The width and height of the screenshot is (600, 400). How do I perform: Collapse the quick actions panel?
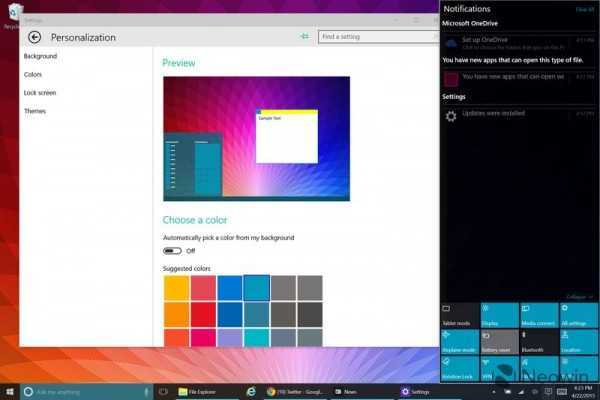click(x=579, y=297)
